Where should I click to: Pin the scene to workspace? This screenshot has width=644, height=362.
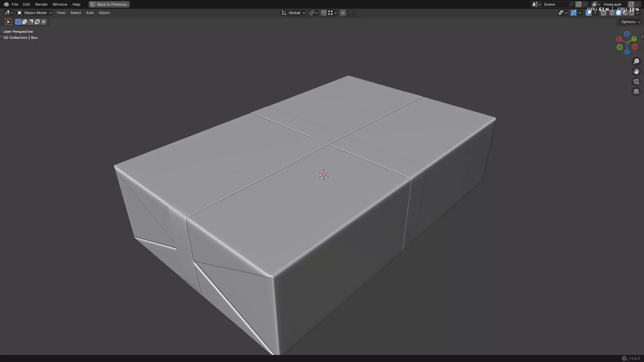click(571, 4)
